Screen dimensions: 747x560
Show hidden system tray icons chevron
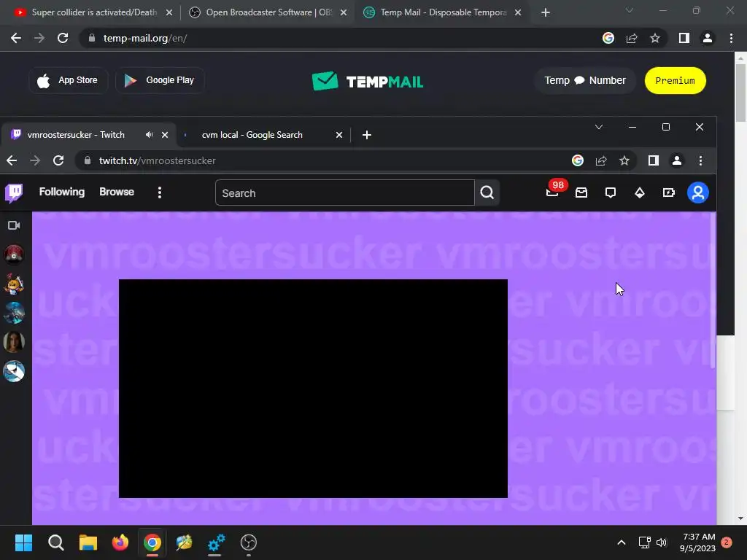coord(622,542)
